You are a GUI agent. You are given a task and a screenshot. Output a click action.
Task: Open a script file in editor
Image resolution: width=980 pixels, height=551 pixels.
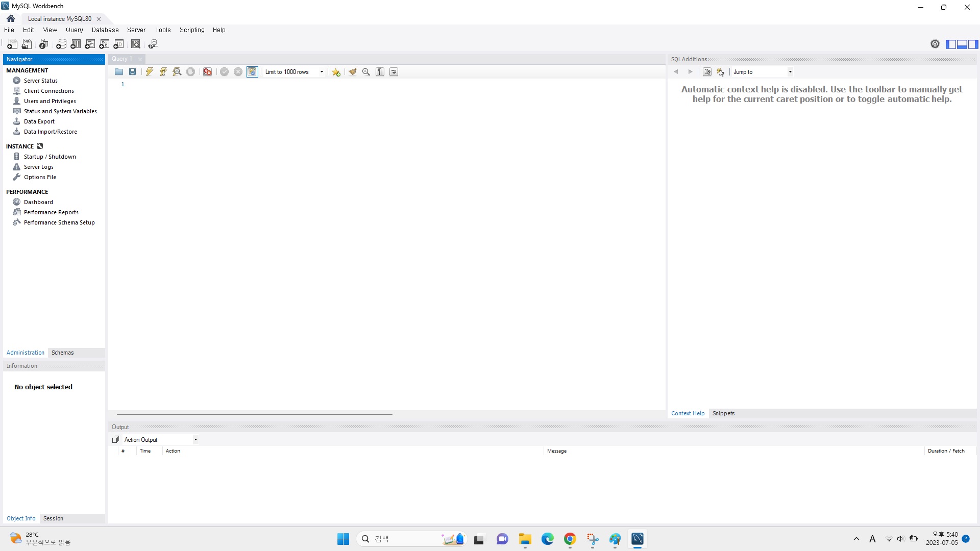click(119, 72)
